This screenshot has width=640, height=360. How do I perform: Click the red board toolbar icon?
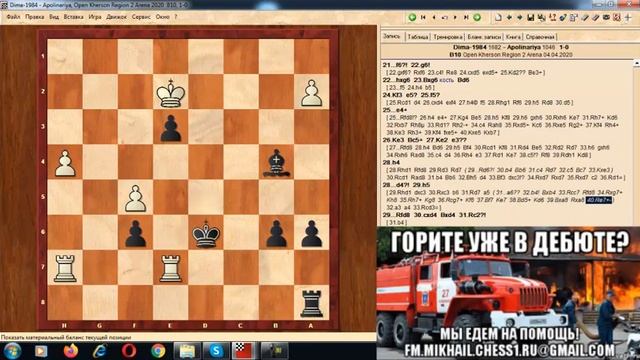pyautogui.click(x=617, y=17)
